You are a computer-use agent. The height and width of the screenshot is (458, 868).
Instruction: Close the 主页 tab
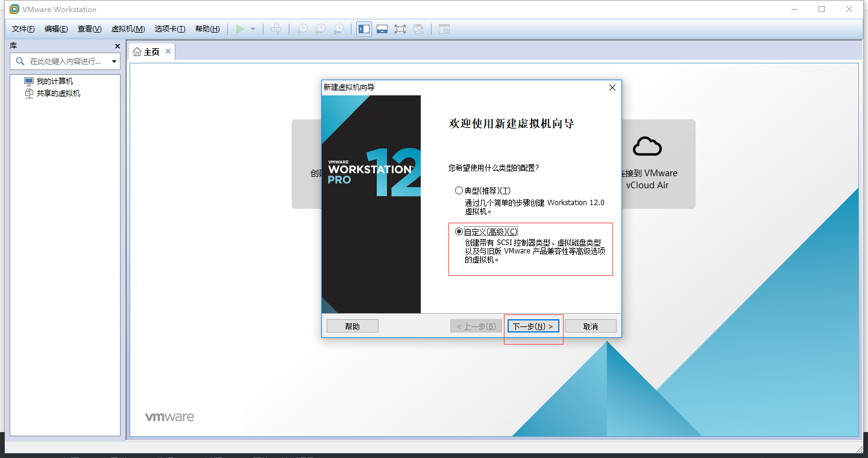[x=168, y=51]
